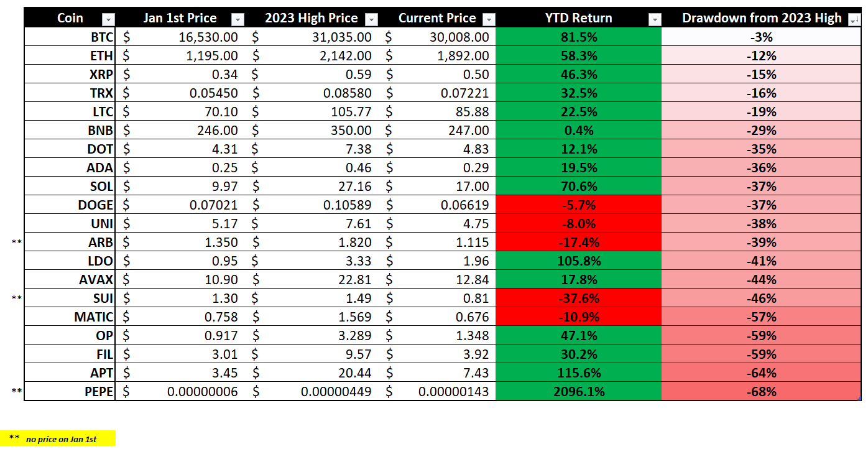
Task: Select the PEPE coin cell
Action: coord(70,392)
